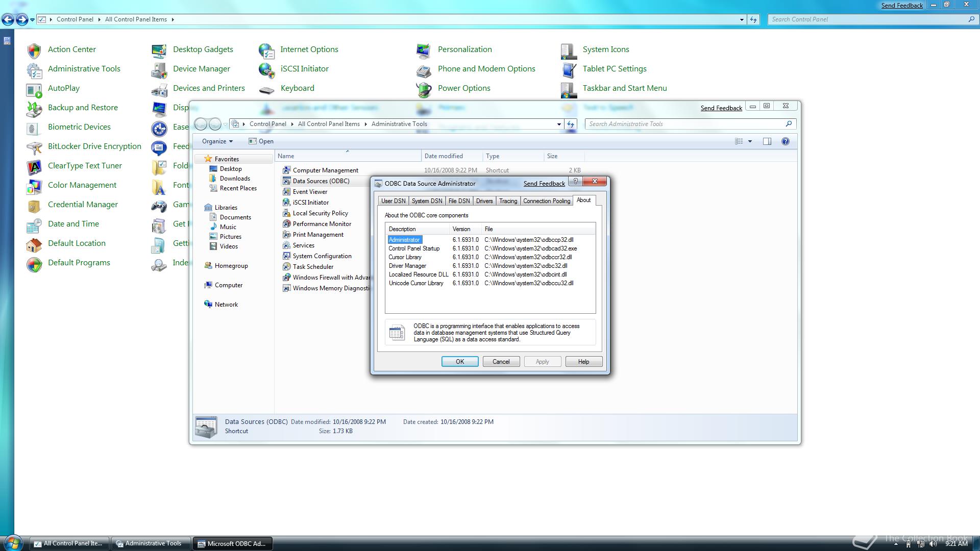Click the clock showing 9:21 AM
980x551 pixels.
(x=956, y=544)
